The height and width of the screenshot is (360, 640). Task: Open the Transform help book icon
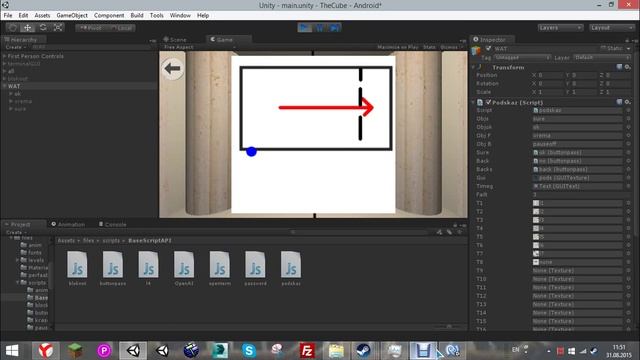click(620, 67)
